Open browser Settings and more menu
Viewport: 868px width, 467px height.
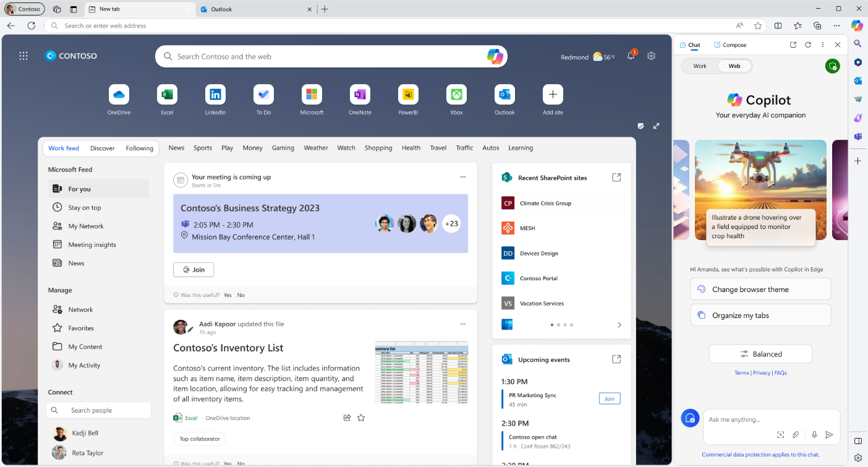coord(836,25)
